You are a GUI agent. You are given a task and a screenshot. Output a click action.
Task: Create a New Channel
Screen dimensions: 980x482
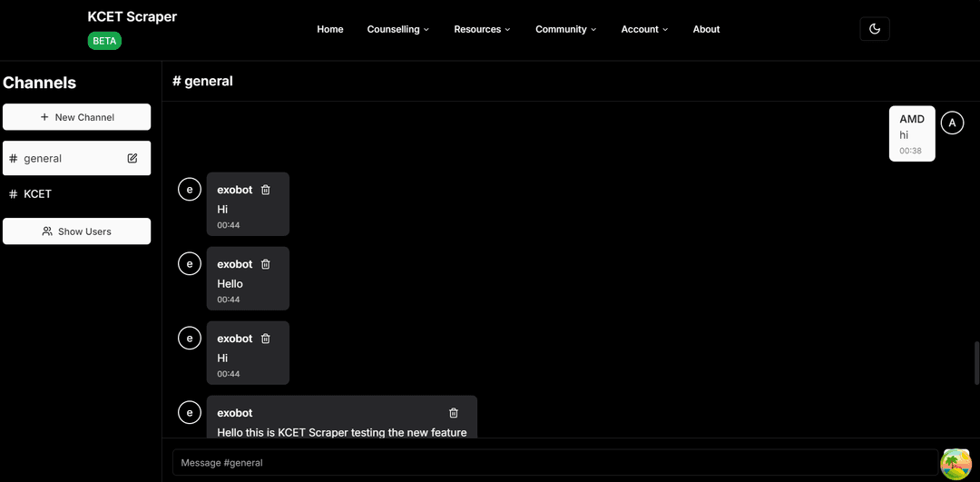pyautogui.click(x=77, y=117)
